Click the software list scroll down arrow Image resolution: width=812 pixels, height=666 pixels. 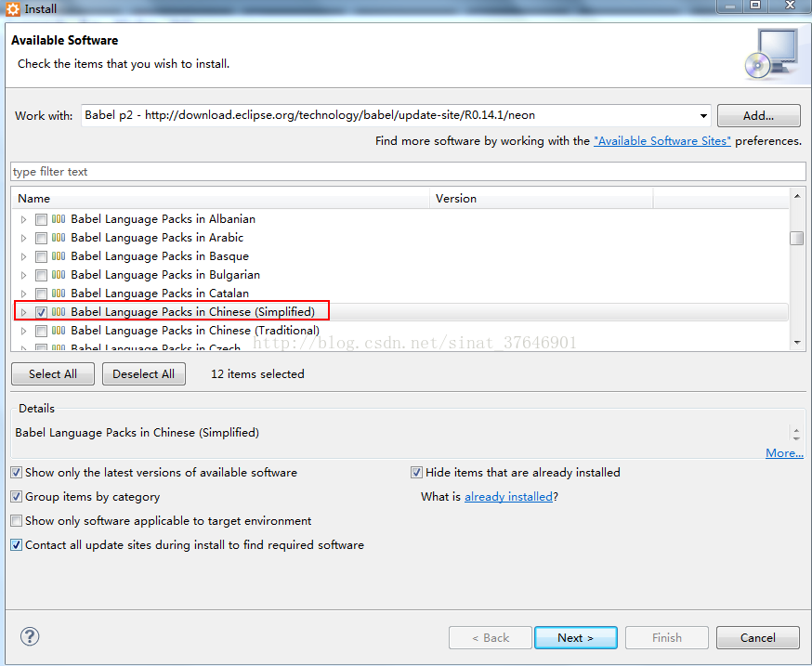pos(797,343)
